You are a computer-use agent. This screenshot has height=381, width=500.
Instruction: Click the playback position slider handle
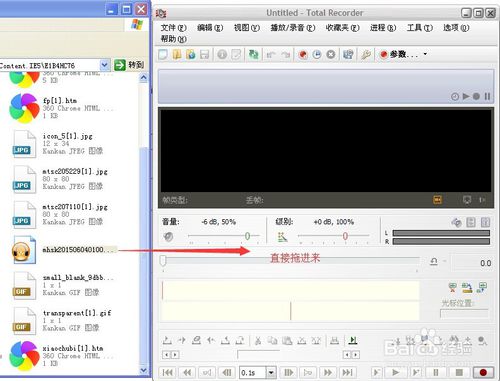click(163, 261)
